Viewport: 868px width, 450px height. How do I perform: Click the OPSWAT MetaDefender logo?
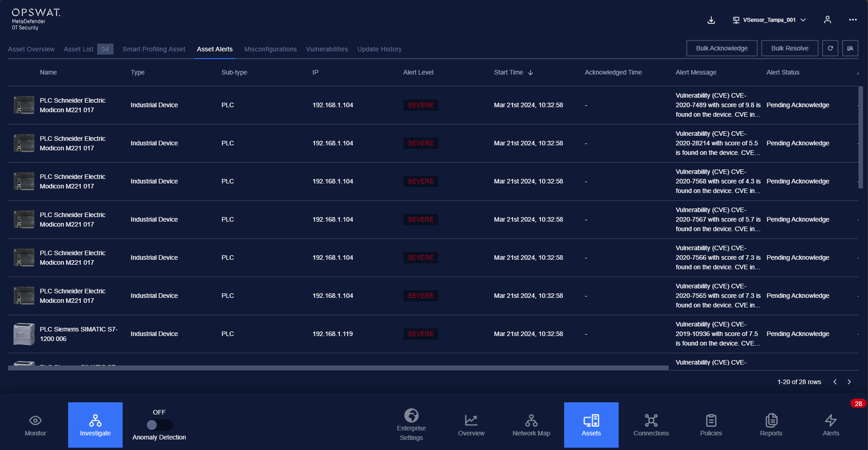(x=36, y=20)
